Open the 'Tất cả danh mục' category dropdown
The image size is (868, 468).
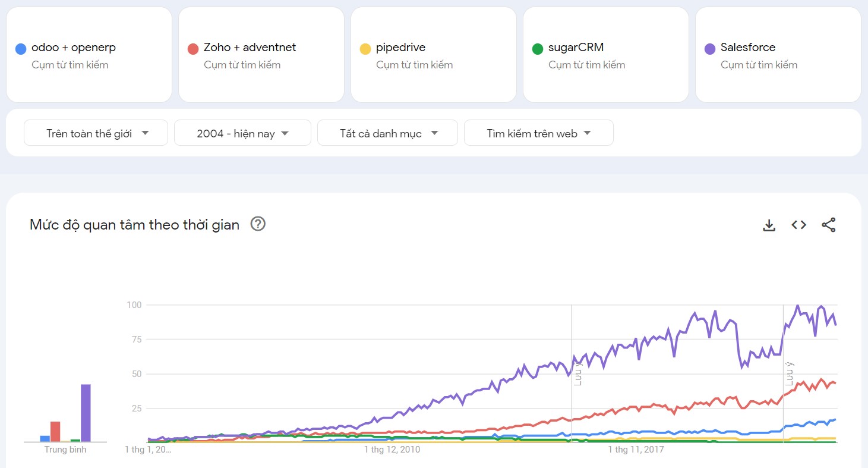pos(387,133)
